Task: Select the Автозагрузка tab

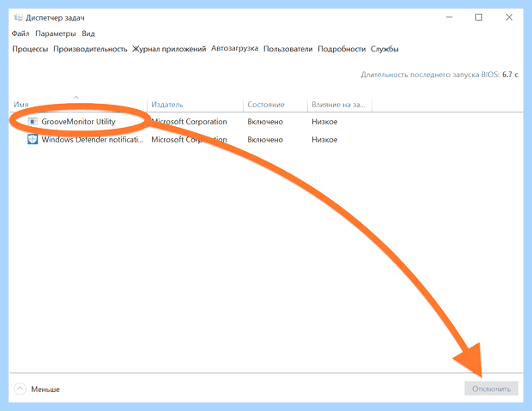Action: (x=234, y=48)
